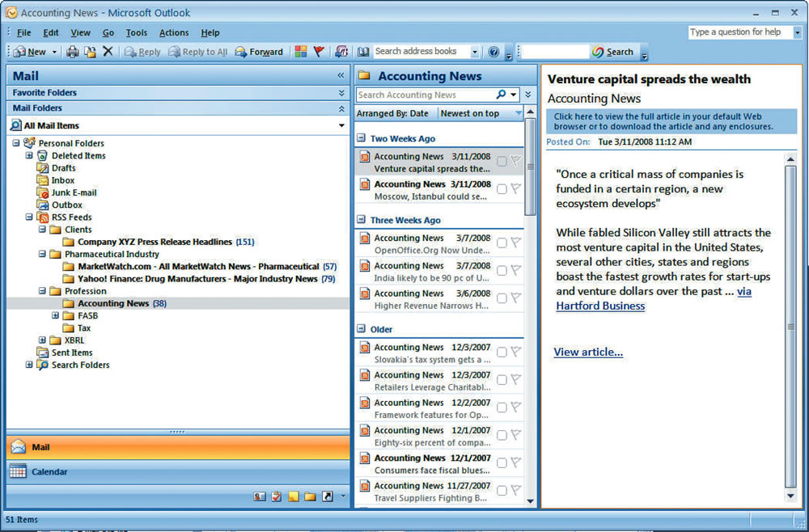Click the Forward button
Screen dimensions: 809x532
[259, 52]
